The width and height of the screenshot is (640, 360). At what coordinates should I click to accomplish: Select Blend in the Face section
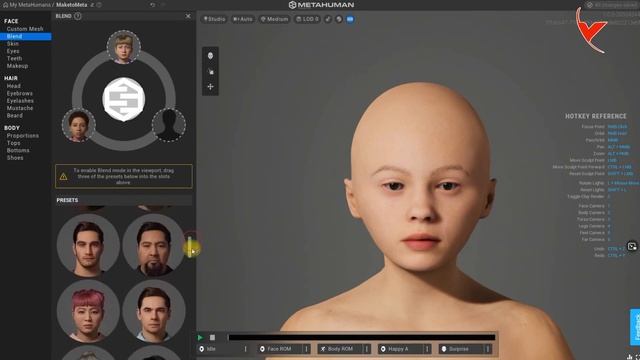(x=26, y=36)
